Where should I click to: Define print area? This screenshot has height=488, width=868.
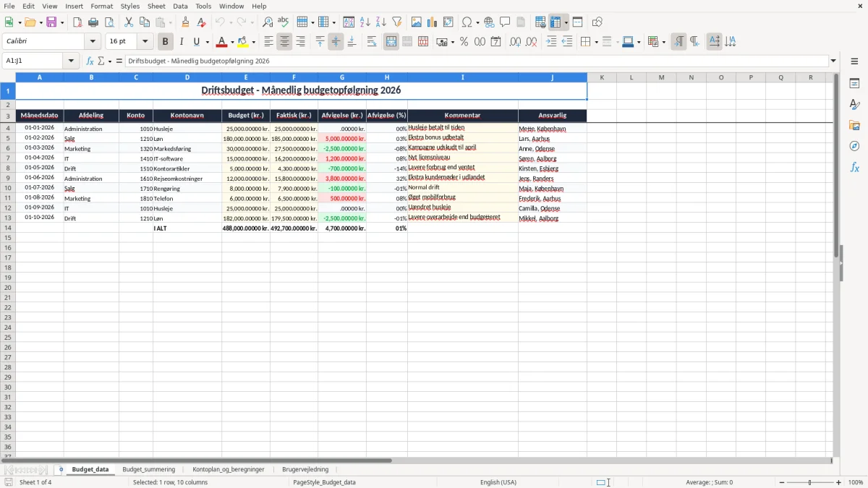coord(540,22)
